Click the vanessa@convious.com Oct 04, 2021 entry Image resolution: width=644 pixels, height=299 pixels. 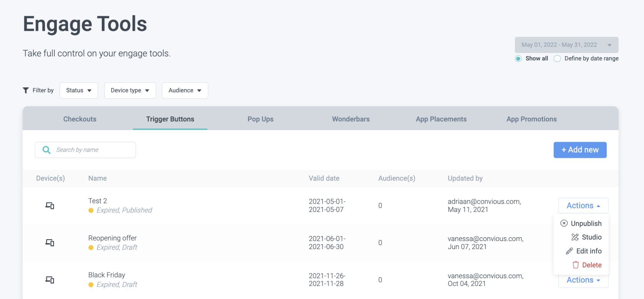pos(485,280)
